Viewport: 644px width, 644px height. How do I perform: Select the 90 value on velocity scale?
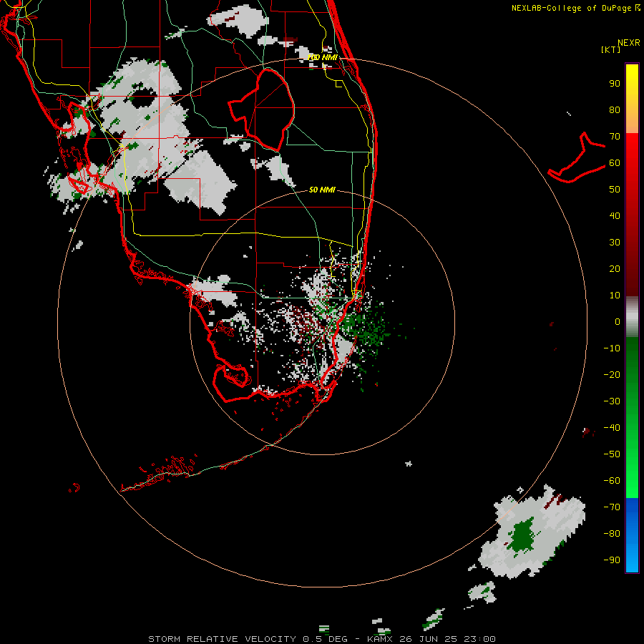(x=615, y=84)
